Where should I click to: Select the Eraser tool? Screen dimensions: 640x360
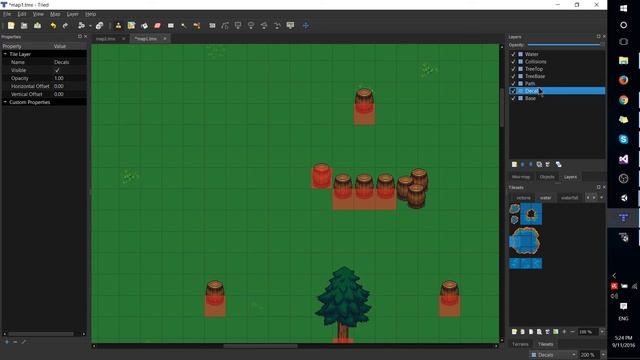tap(158, 26)
